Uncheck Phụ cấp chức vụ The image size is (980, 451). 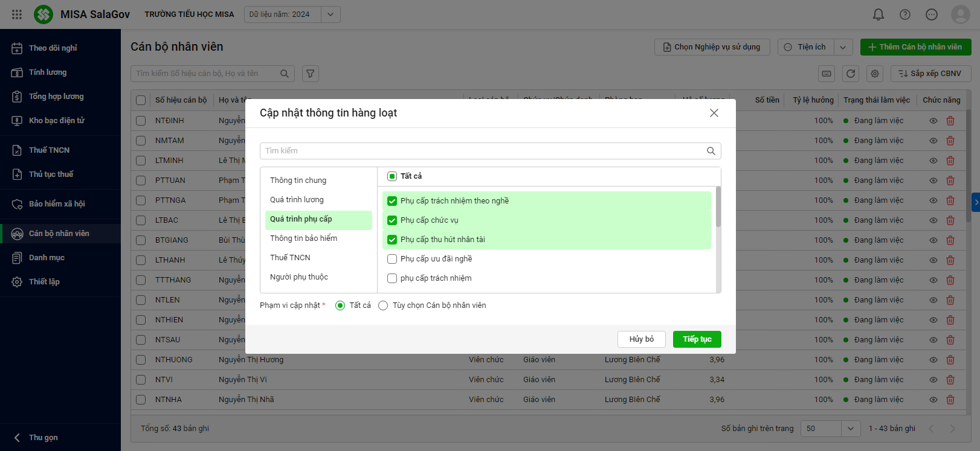392,220
